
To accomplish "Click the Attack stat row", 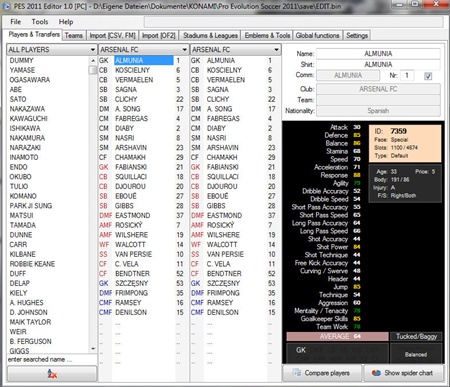I will [x=345, y=127].
